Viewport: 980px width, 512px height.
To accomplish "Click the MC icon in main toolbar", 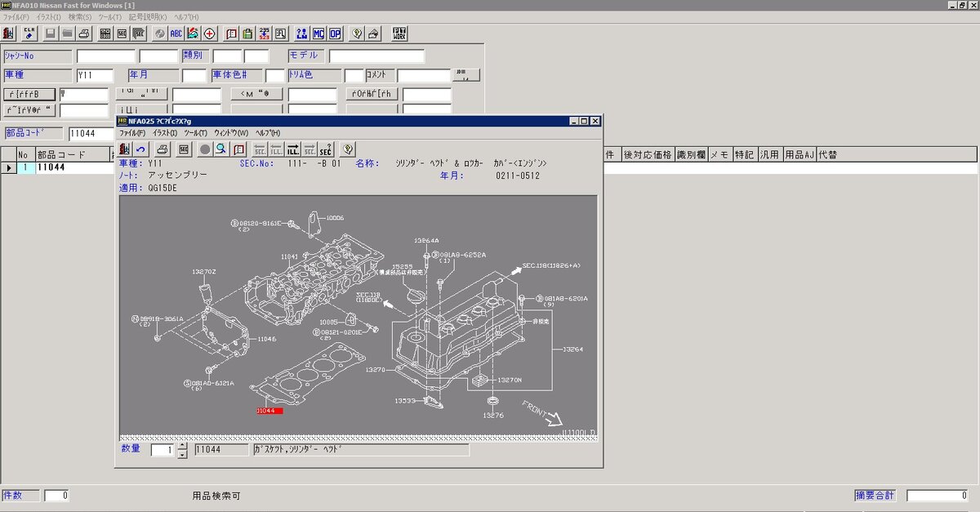I will (318, 33).
